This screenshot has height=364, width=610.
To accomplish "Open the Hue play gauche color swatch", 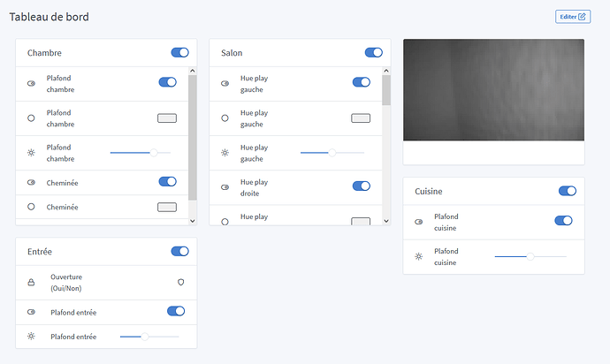I will (x=361, y=118).
